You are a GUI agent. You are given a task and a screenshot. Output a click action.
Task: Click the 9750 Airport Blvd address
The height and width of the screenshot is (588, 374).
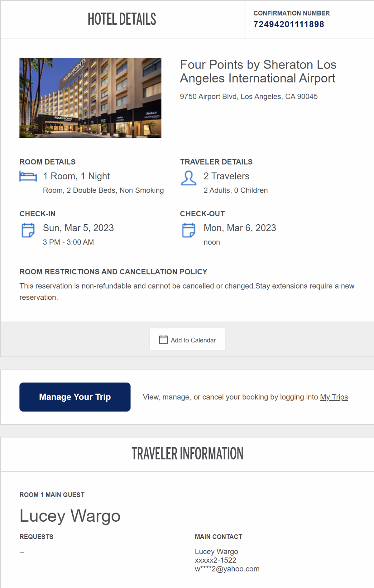(x=249, y=97)
